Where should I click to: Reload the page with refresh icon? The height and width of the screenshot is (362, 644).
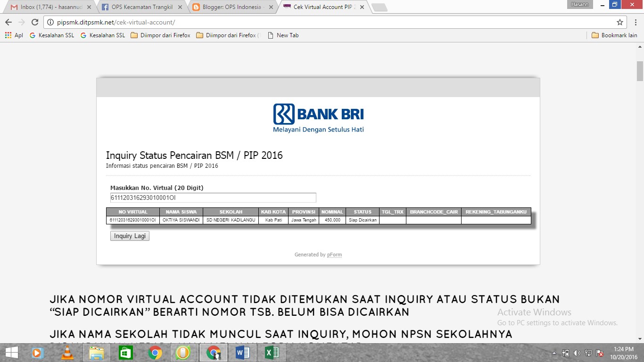(34, 22)
